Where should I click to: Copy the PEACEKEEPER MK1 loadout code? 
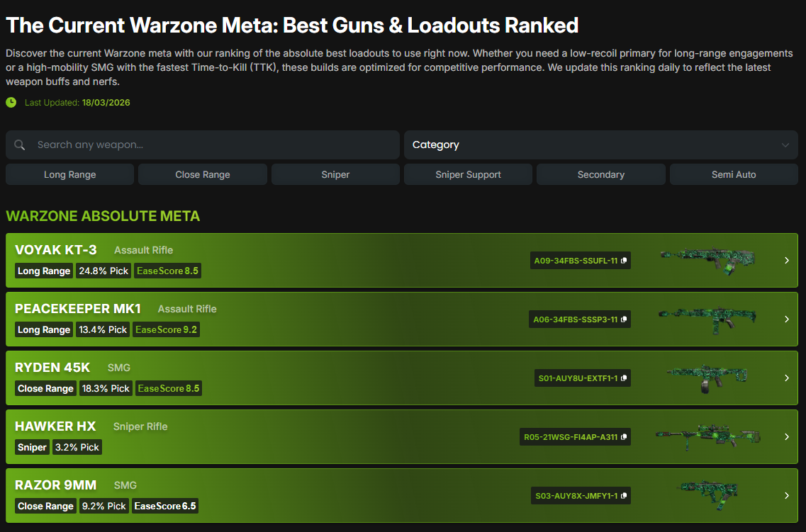click(x=624, y=319)
